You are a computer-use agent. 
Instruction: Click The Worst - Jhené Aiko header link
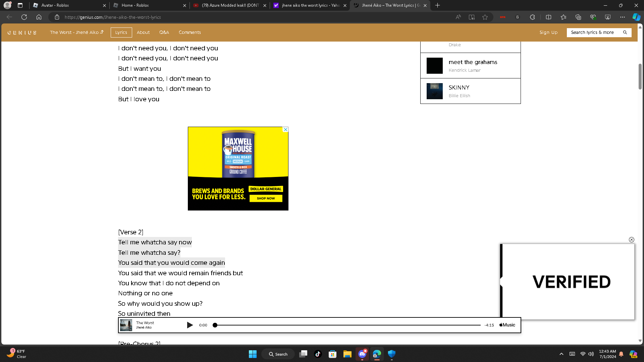pos(77,33)
